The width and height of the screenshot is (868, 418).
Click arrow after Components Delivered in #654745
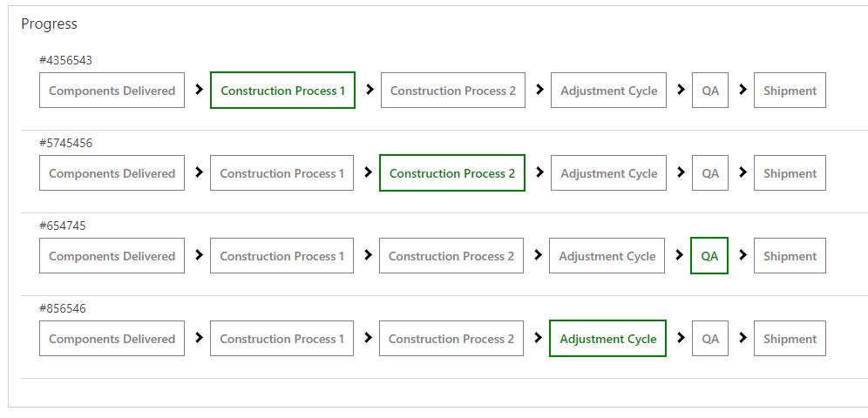click(199, 255)
